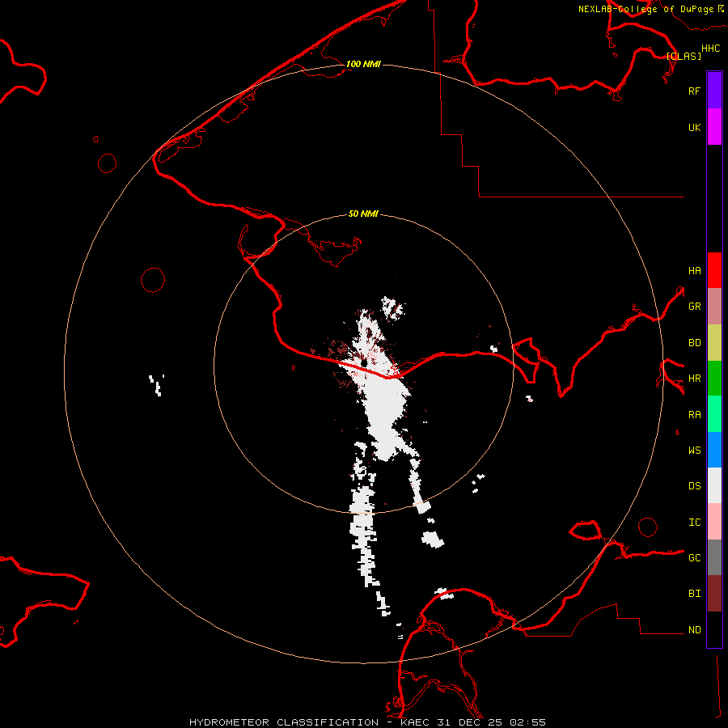
Task: Click the RA light-green legend swatch
Action: 714,413
